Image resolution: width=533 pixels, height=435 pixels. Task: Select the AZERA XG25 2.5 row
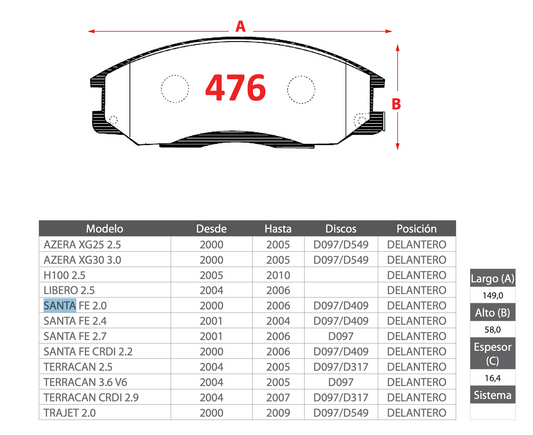click(247, 244)
